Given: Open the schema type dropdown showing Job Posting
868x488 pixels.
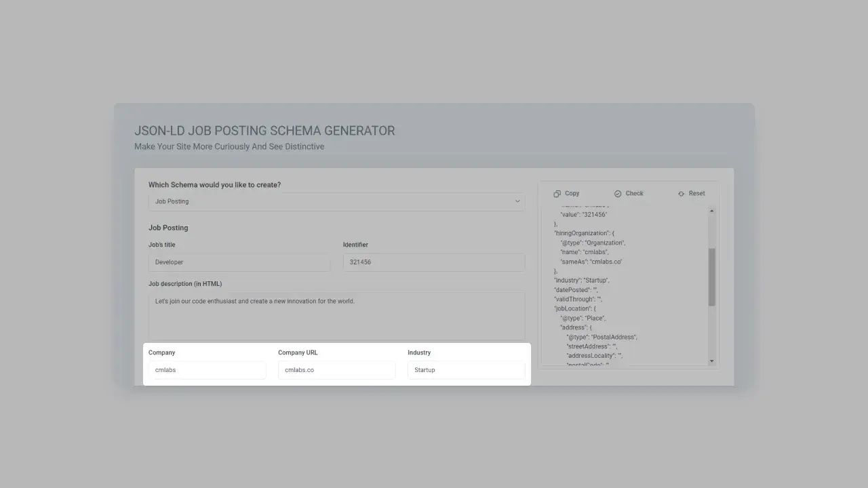Looking at the screenshot, I should tap(336, 201).
